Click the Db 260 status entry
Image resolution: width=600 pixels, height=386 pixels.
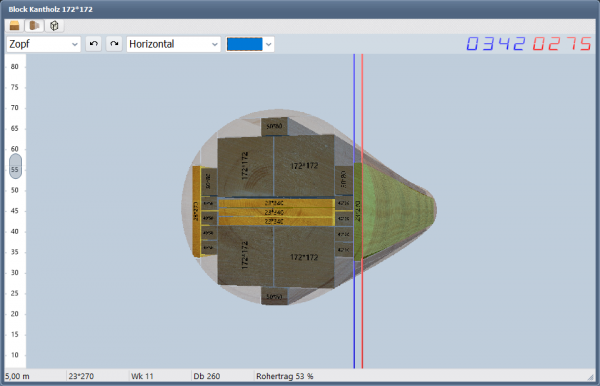pyautogui.click(x=207, y=376)
